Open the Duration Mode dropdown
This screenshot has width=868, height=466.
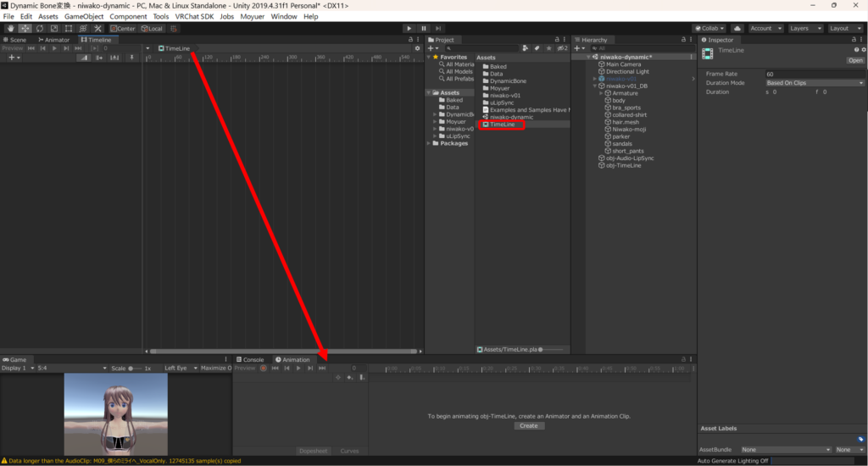coord(814,83)
